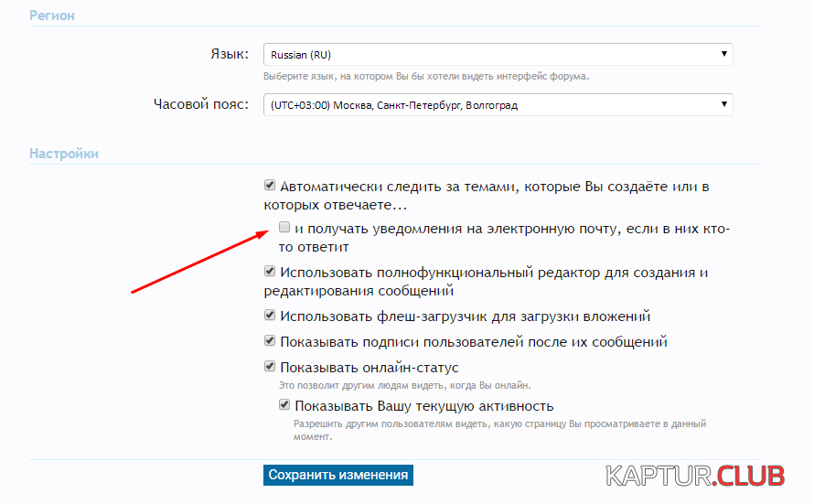Click the 'Выберите язык' hint text

tap(425, 76)
